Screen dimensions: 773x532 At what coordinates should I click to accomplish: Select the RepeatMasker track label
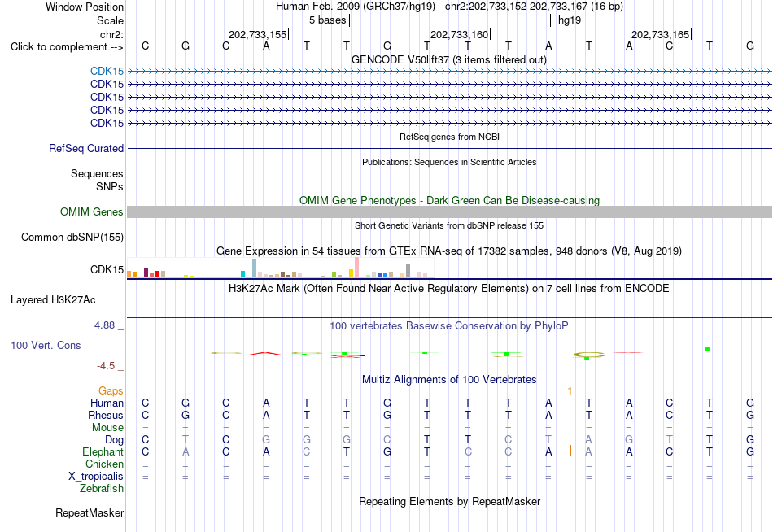click(x=90, y=513)
